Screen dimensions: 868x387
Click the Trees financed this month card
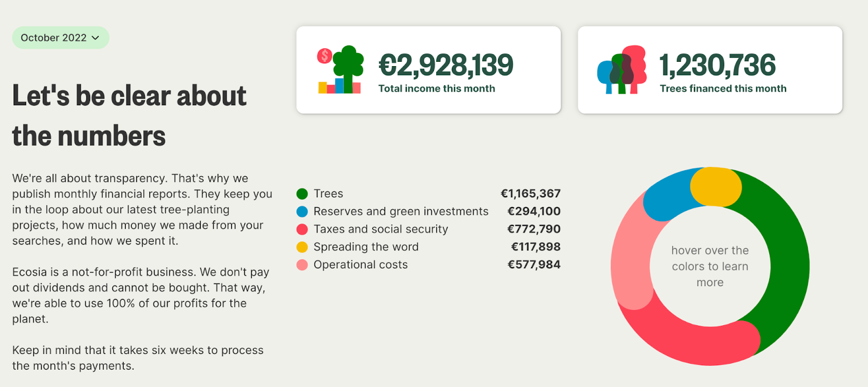pos(710,70)
